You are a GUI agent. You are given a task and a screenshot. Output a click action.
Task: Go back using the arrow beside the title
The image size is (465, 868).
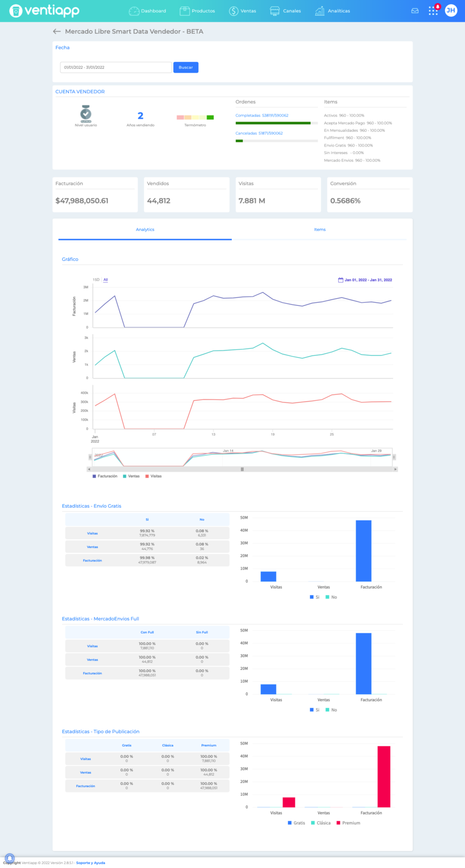tap(56, 31)
